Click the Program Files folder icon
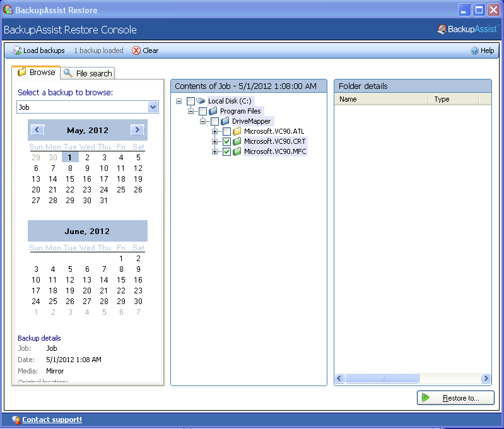This screenshot has height=429, width=504. click(x=213, y=111)
